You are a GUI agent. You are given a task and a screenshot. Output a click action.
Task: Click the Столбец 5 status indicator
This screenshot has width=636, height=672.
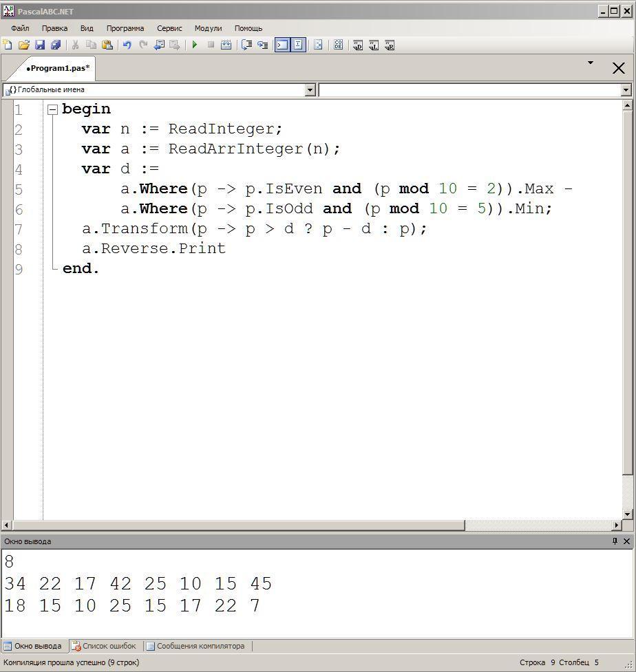tap(579, 662)
